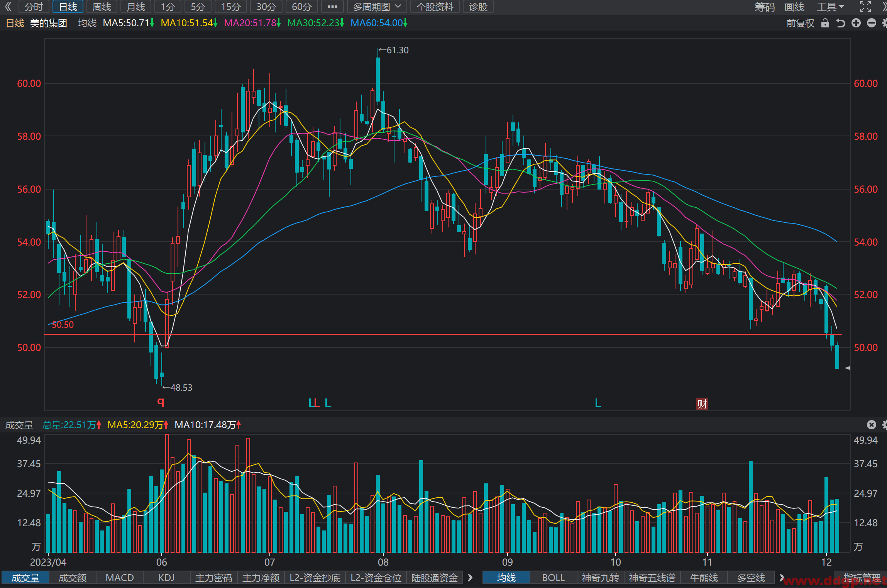Click the 财 earnings marker on chart
This screenshot has height=588, width=887.
point(702,404)
